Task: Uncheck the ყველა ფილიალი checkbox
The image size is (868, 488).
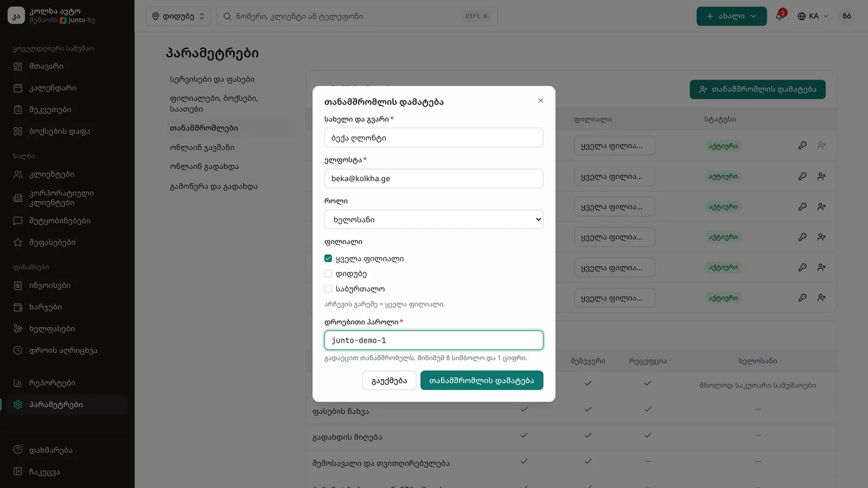Action: coord(328,259)
